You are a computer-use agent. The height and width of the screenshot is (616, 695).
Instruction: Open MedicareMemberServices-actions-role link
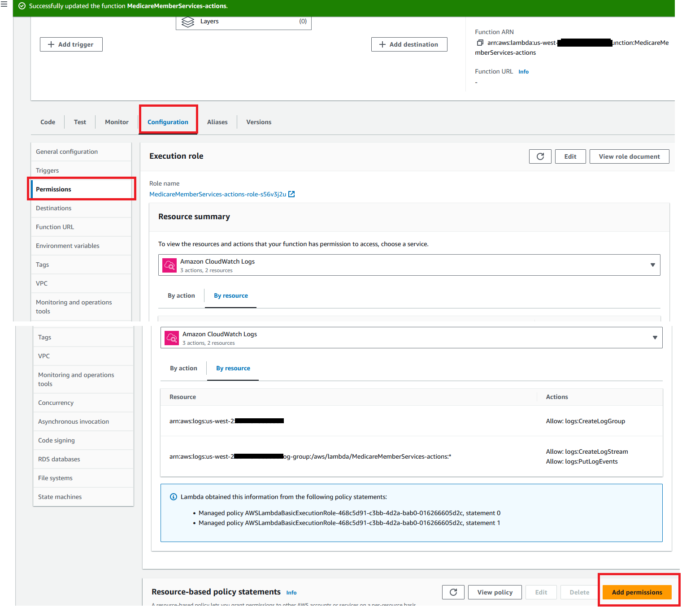click(217, 194)
